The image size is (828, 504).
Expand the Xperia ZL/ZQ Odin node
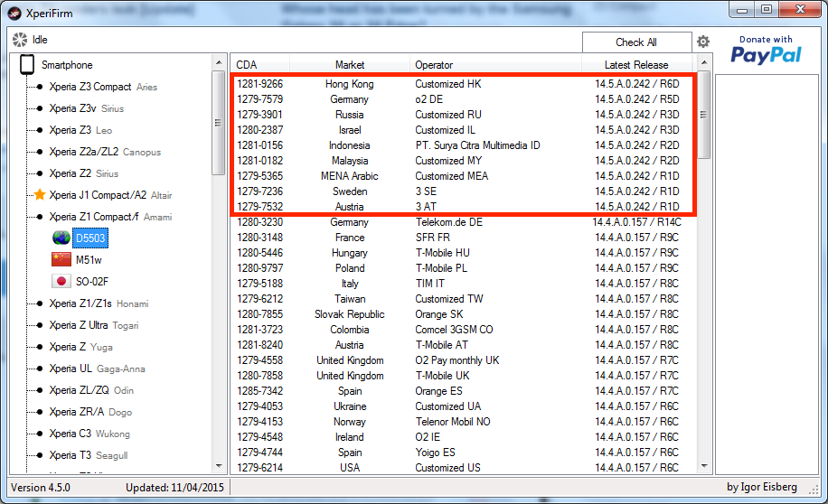pyautogui.click(x=40, y=390)
